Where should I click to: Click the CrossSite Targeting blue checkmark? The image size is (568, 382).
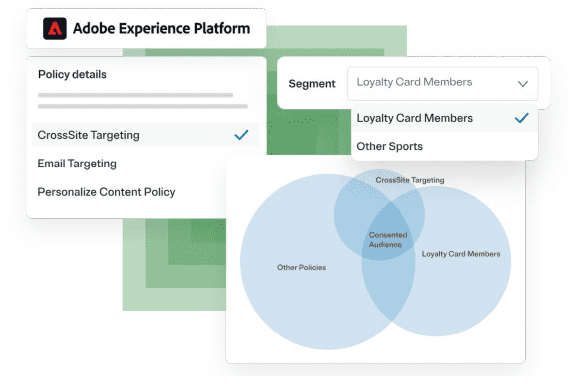click(x=241, y=135)
